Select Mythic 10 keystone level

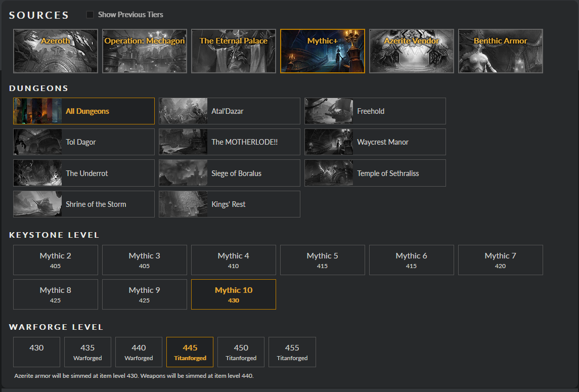(233, 294)
